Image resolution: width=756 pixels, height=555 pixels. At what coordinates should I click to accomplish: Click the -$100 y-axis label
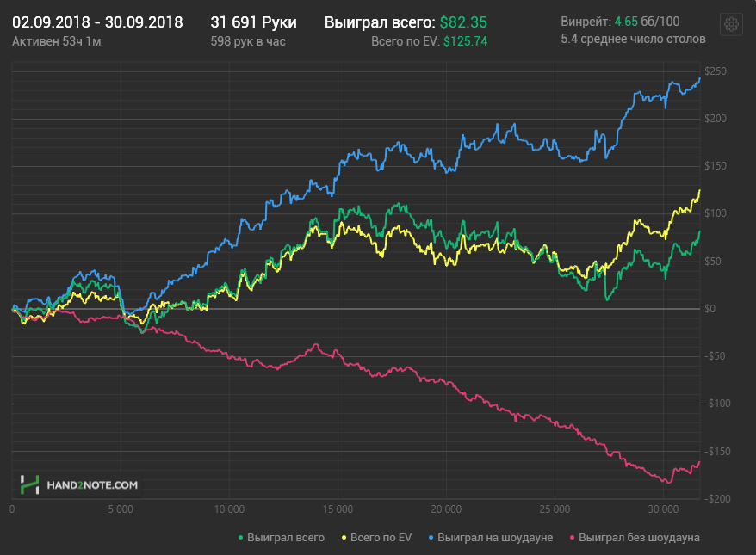717,404
